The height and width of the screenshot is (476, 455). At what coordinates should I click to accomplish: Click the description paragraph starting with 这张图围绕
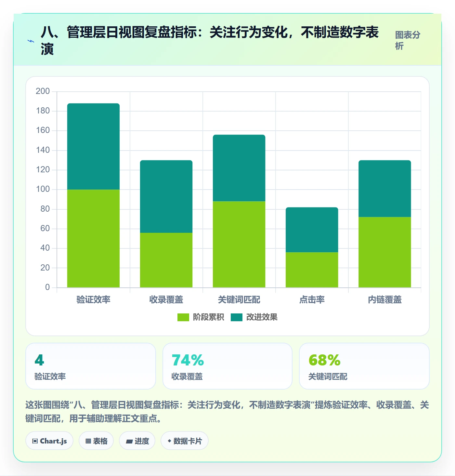point(227,412)
